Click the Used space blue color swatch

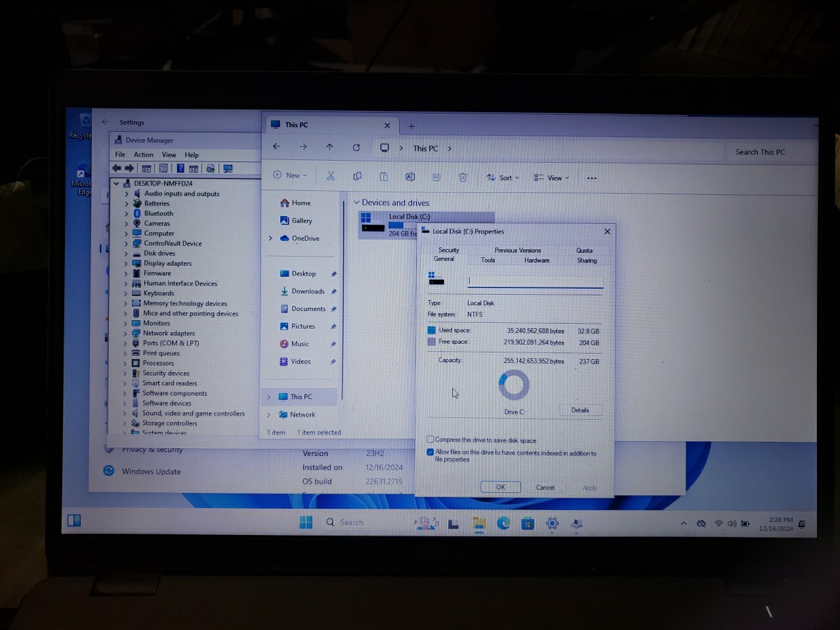432,331
